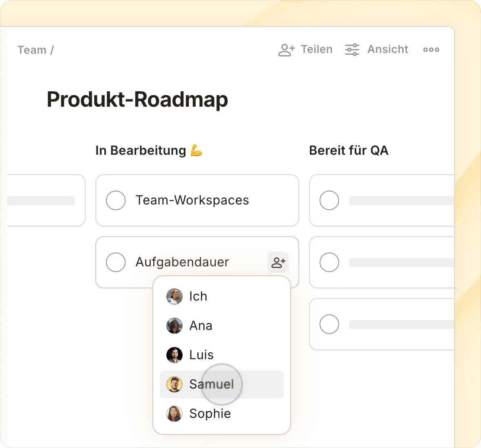Assign the task to Ich
Image resolution: width=481 pixels, height=448 pixels.
(x=198, y=296)
